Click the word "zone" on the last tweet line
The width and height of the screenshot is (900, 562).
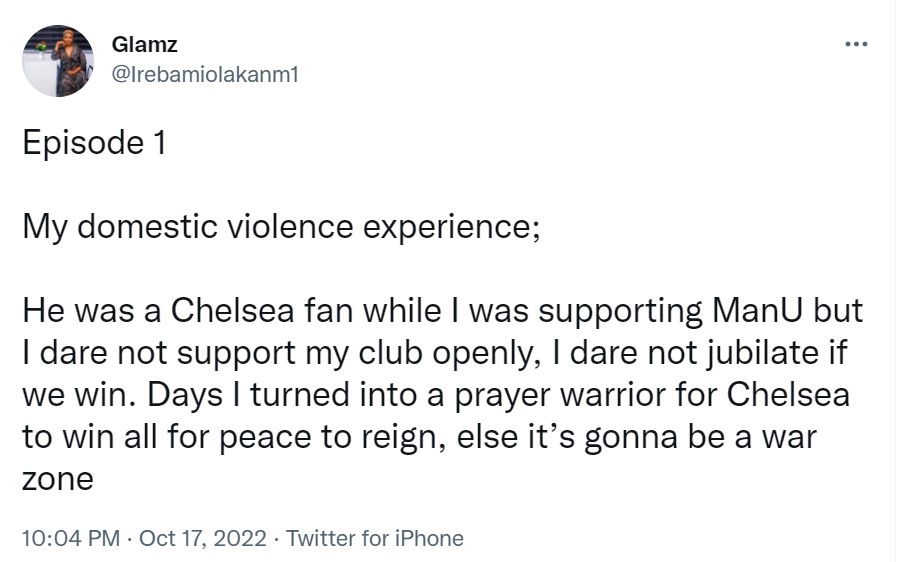(x=57, y=479)
